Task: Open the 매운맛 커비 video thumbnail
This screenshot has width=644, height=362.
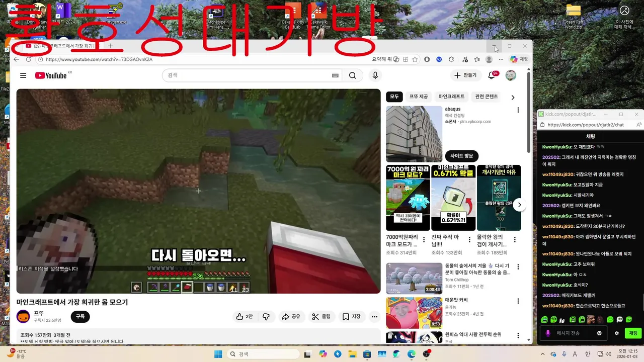Action: pyautogui.click(x=414, y=313)
